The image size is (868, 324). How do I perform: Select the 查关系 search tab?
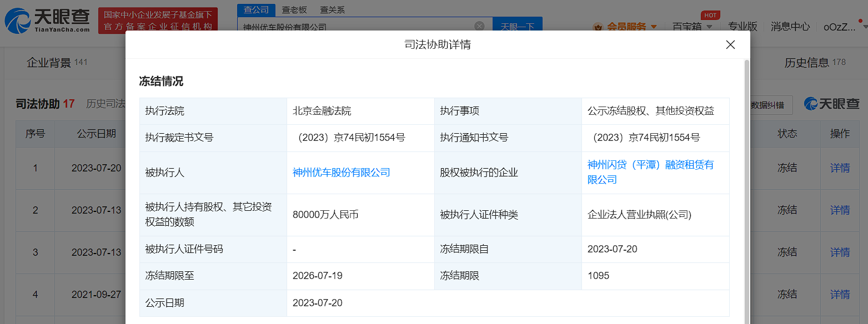[333, 10]
